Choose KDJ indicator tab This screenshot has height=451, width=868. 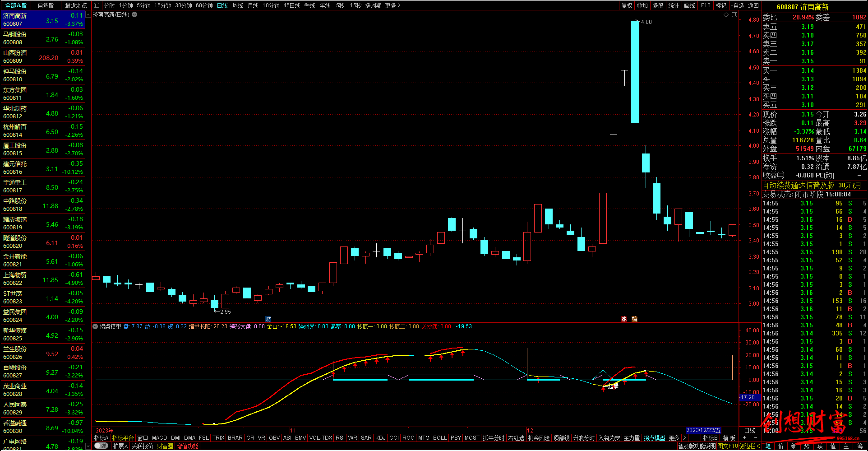pos(380,438)
